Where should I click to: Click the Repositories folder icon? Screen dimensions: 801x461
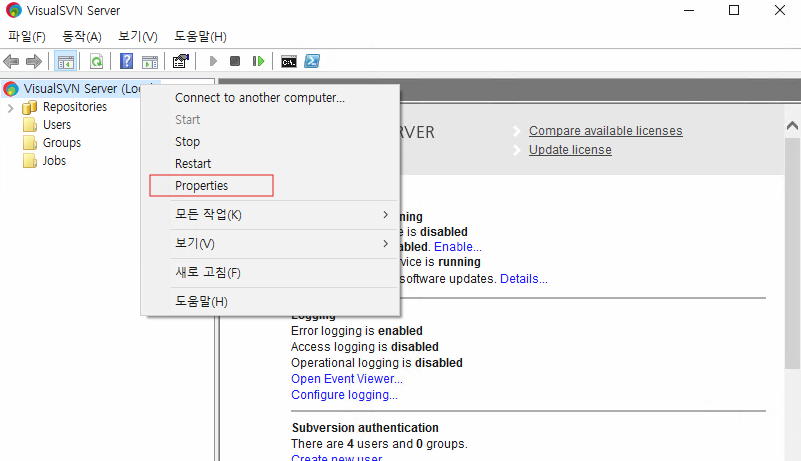(30, 107)
